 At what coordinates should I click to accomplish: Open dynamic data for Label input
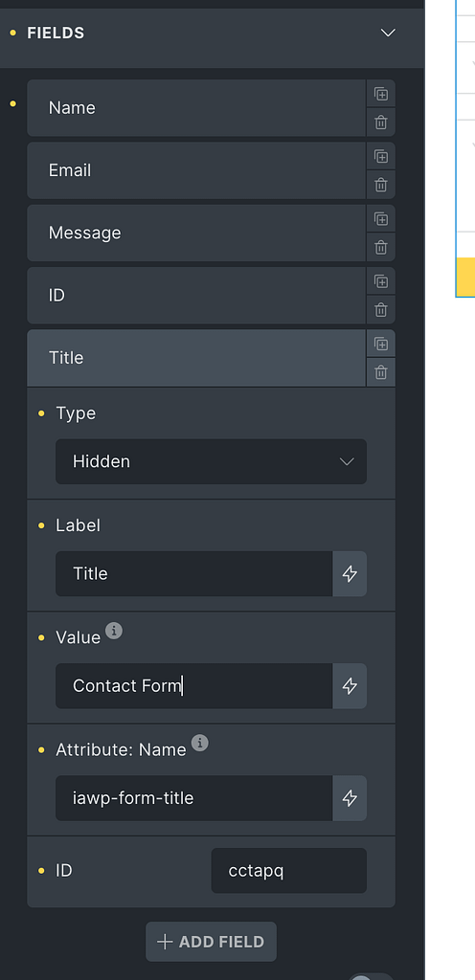(x=350, y=574)
